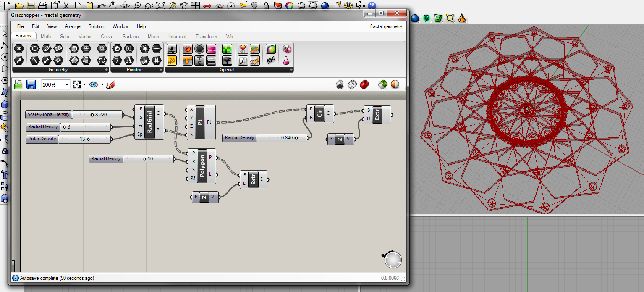This screenshot has width=644, height=292.
Task: Open a new document with the green folder icon
Action: pos(19,84)
